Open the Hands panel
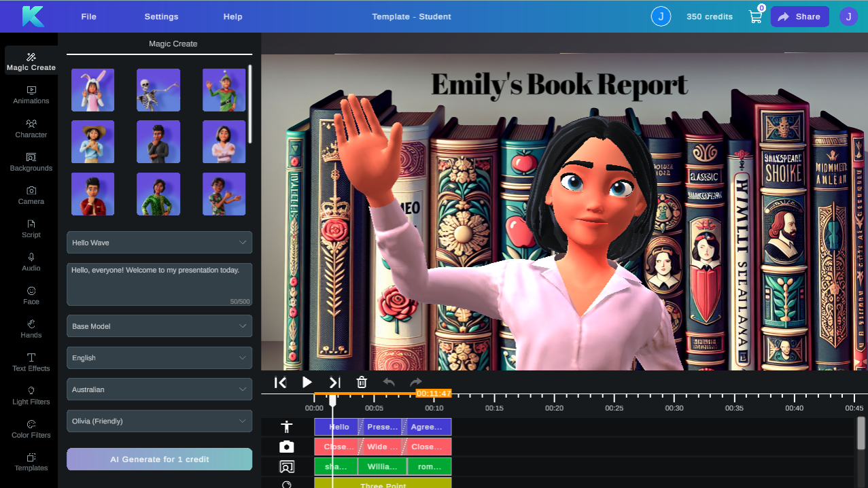 tap(31, 329)
